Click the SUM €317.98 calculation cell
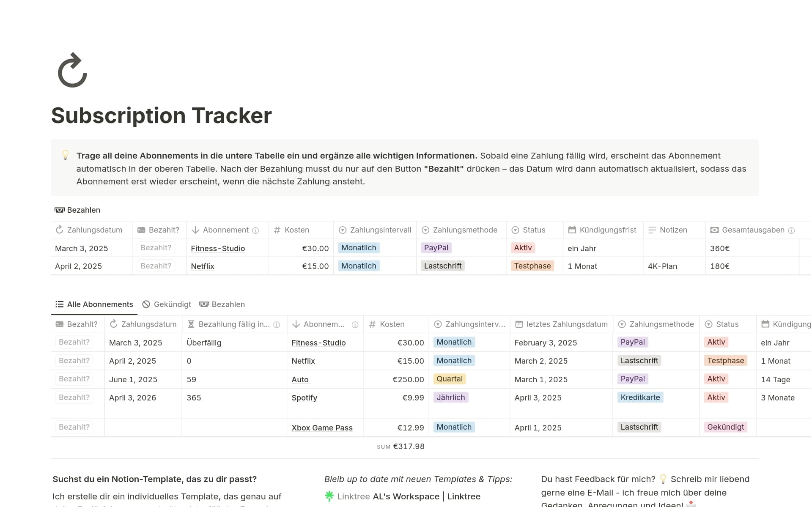The width and height of the screenshot is (812, 507). click(401, 447)
